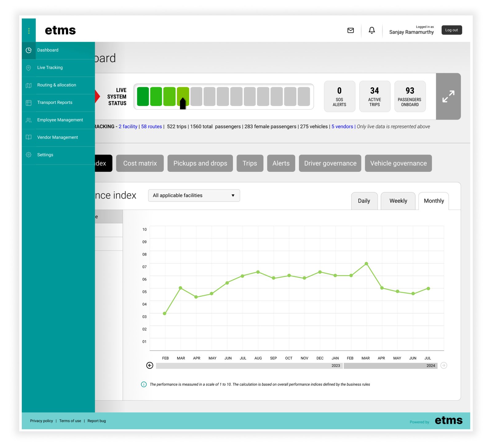The image size is (492, 448).
Task: Click the Log out button
Action: coord(451,30)
